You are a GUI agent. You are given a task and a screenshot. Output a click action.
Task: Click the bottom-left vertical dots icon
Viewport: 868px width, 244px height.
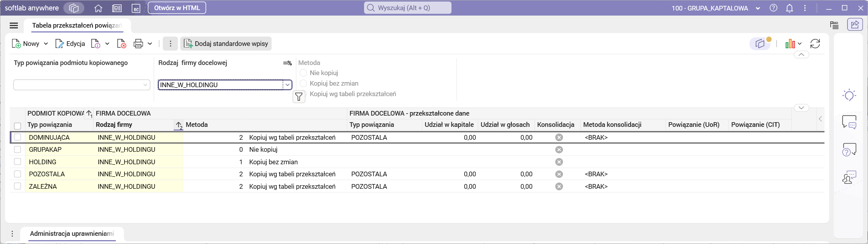pos(12,233)
